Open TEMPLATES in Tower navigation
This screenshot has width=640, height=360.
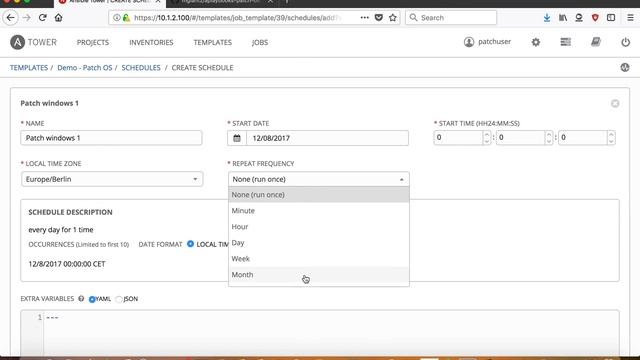coord(213,42)
